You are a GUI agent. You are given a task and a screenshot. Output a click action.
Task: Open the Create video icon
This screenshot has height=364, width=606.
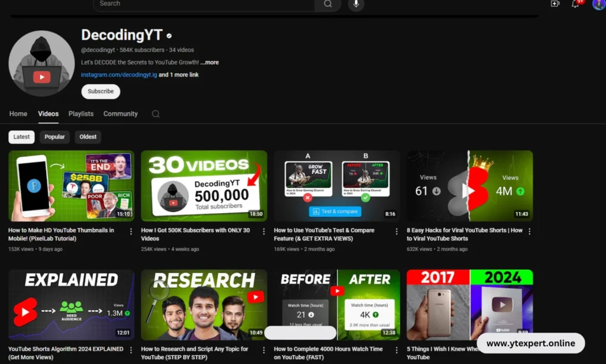tap(555, 4)
